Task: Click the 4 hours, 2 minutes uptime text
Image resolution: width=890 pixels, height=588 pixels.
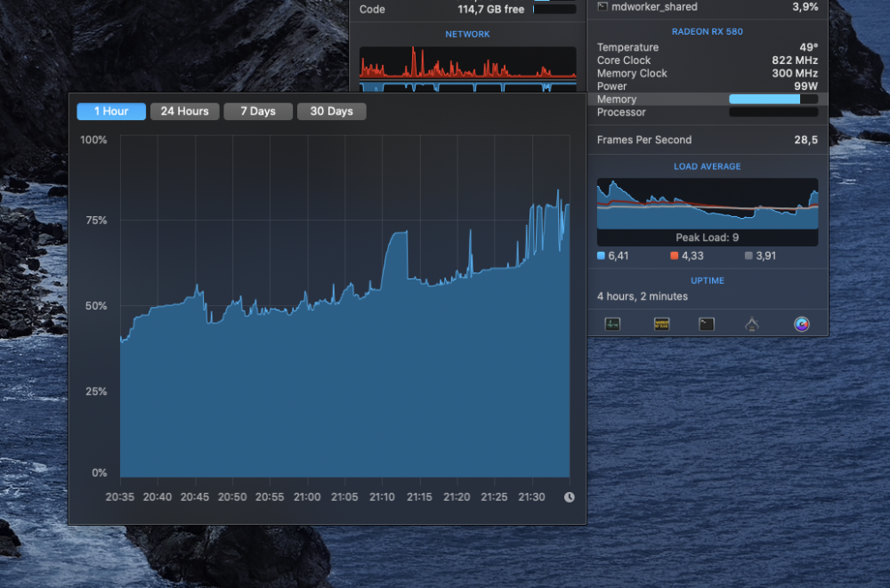Action: pos(643,296)
